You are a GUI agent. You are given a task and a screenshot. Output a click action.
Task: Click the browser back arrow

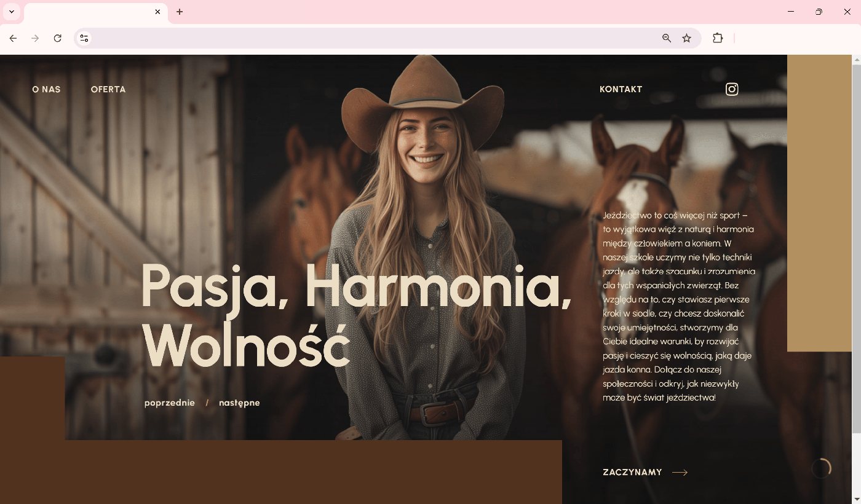pyautogui.click(x=13, y=38)
